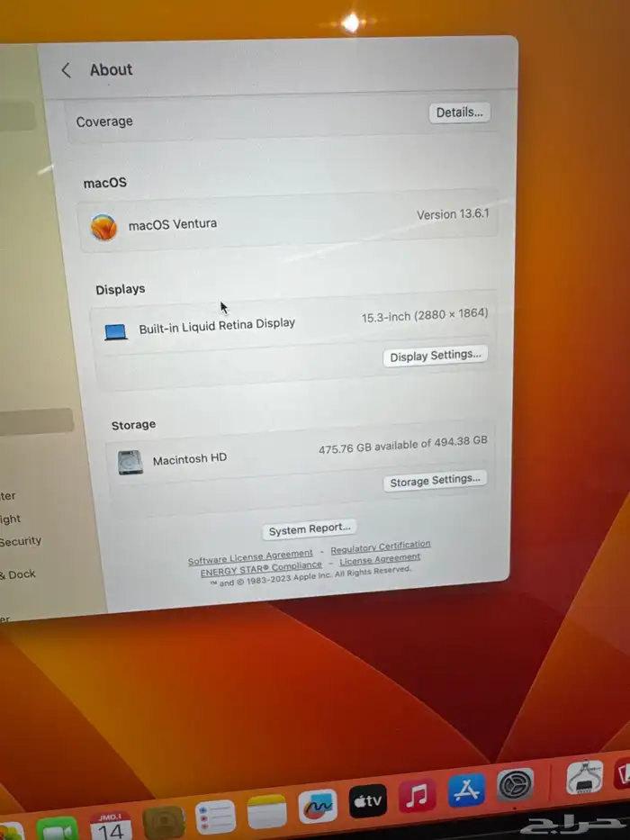The width and height of the screenshot is (630, 840).
Task: Open Notes from the Dock
Action: pyautogui.click(x=266, y=811)
